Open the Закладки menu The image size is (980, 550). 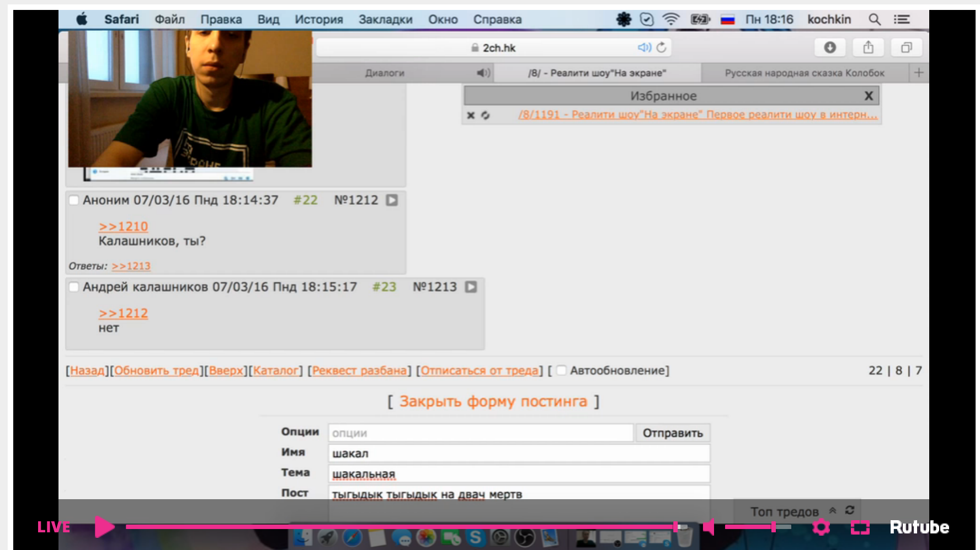tap(385, 19)
